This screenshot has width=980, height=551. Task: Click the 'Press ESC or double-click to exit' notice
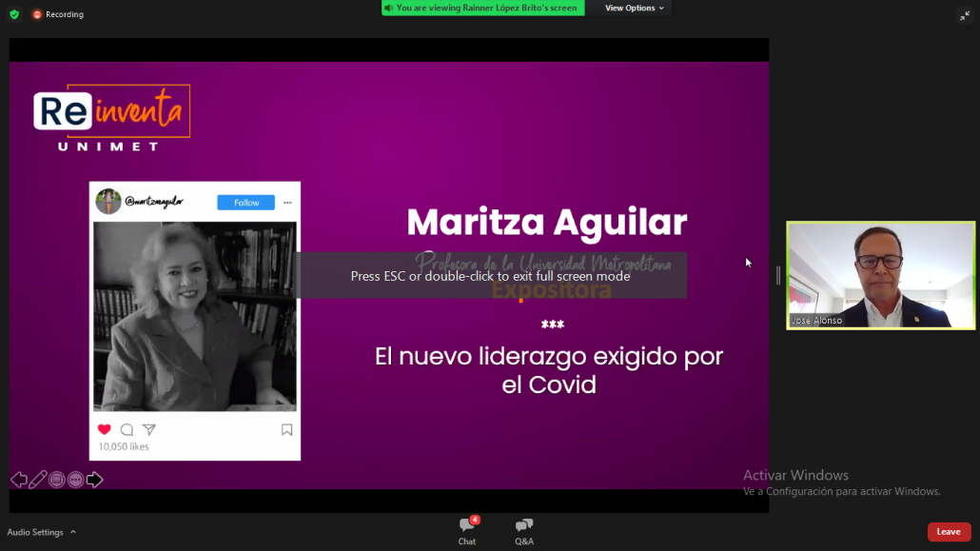(x=491, y=276)
